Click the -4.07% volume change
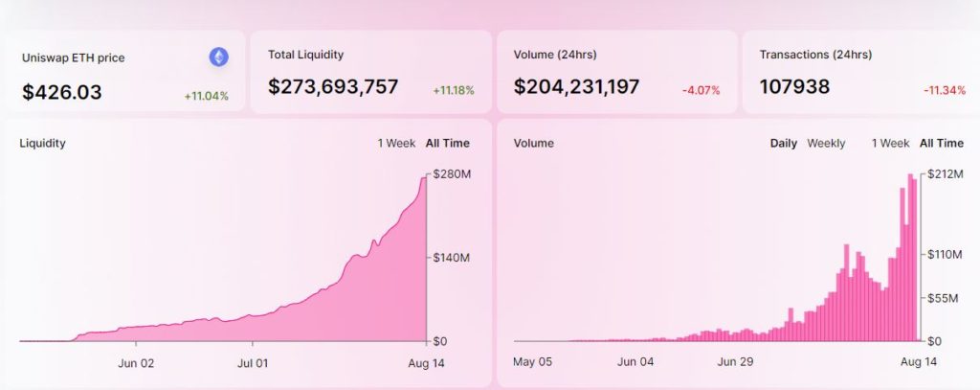The image size is (980, 390). (x=701, y=90)
